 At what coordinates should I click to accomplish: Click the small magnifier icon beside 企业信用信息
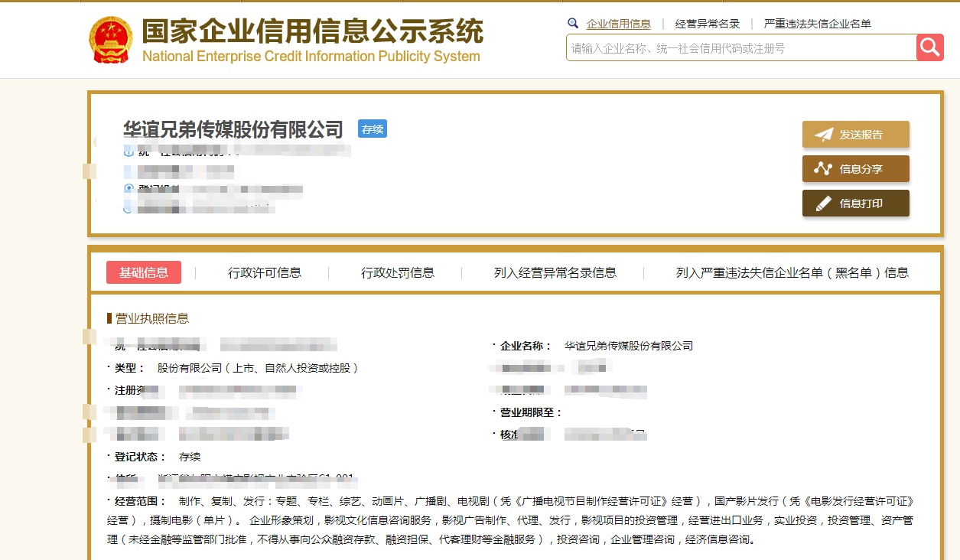(573, 24)
